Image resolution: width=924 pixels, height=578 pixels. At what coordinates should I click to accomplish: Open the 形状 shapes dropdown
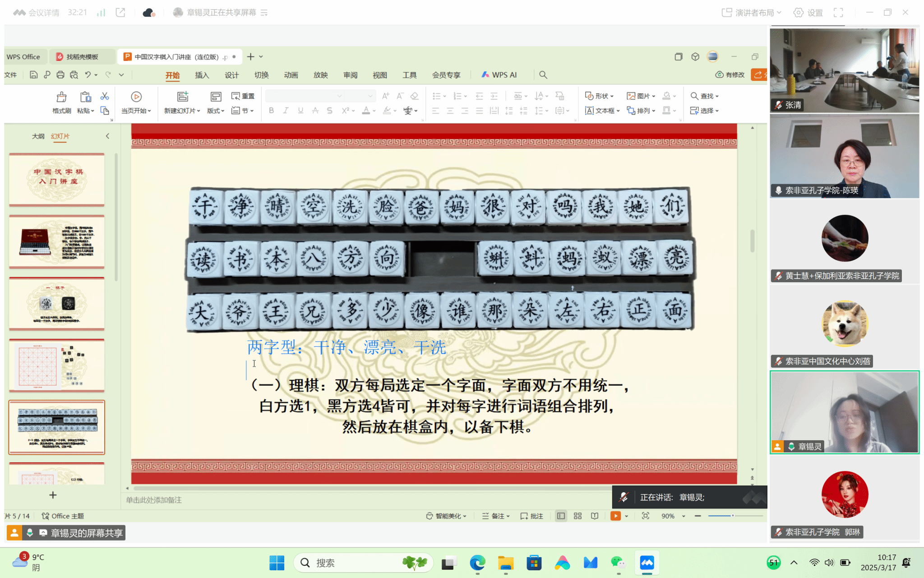599,96
